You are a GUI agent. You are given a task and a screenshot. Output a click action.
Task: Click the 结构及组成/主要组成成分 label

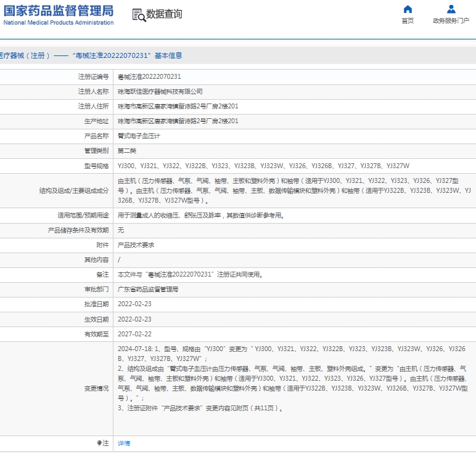[74, 191]
